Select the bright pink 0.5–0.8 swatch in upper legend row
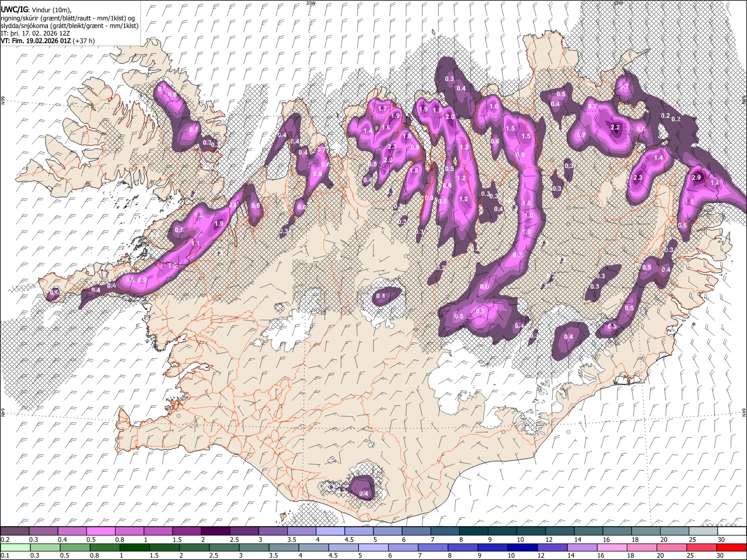The width and height of the screenshot is (747, 560). (101, 531)
